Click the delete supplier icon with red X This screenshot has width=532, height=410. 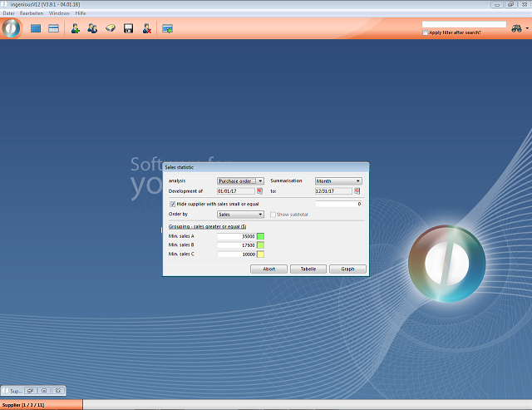click(147, 29)
